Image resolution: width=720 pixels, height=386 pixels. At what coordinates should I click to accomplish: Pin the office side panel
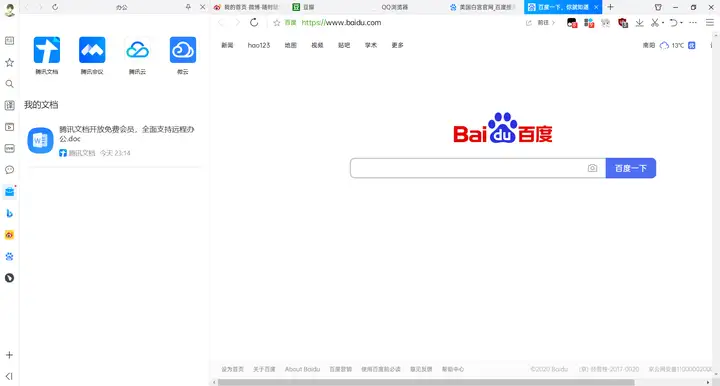pos(188,7)
